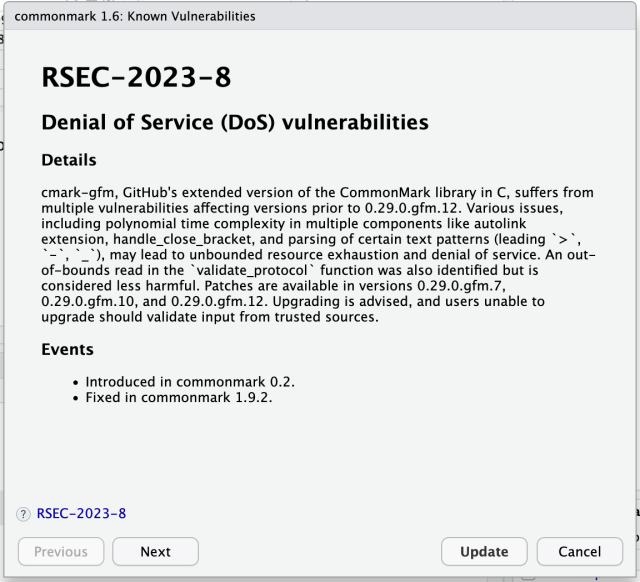Click the Next button
The image size is (640, 582).
[x=155, y=551]
